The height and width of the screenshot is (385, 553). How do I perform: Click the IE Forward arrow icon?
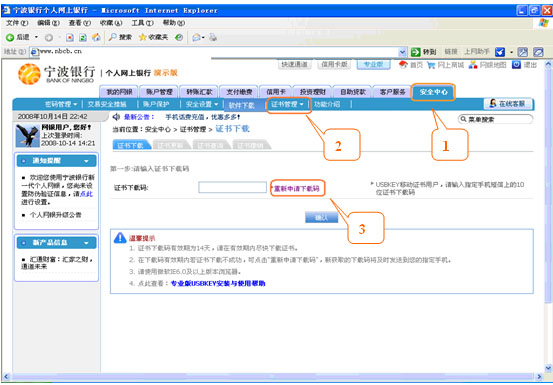click(x=49, y=38)
